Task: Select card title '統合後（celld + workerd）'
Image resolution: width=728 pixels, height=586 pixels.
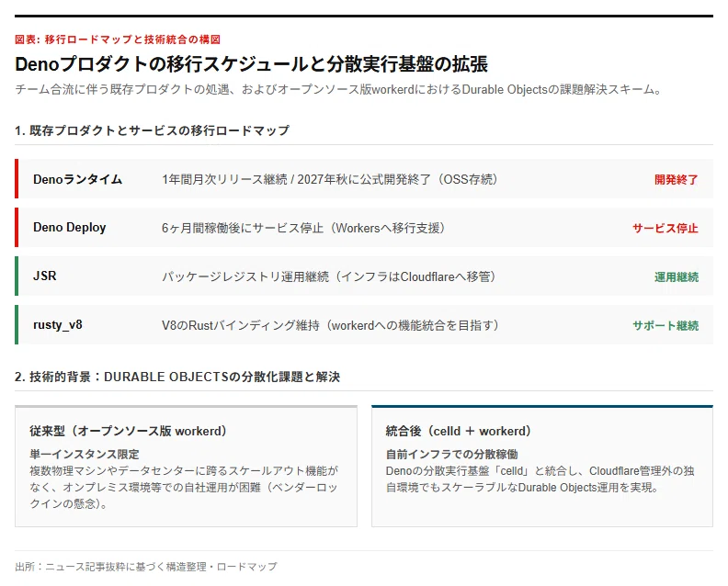Action: click(459, 431)
